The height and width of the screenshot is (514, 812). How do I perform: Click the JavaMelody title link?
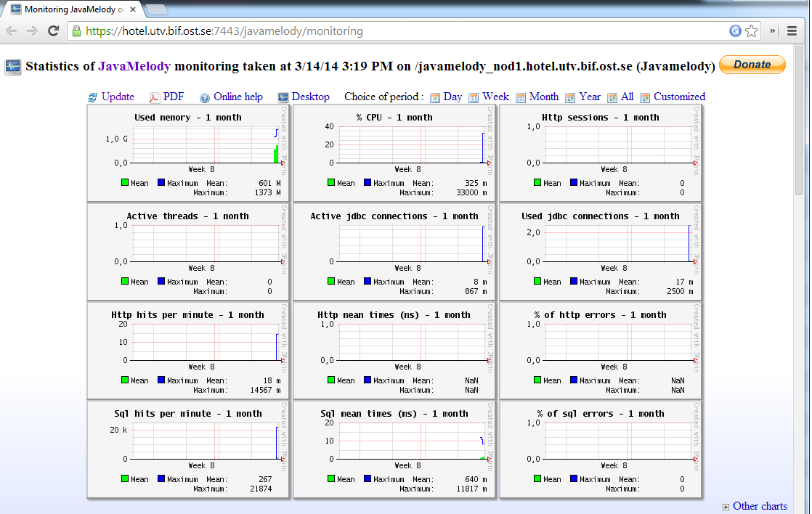click(x=134, y=66)
